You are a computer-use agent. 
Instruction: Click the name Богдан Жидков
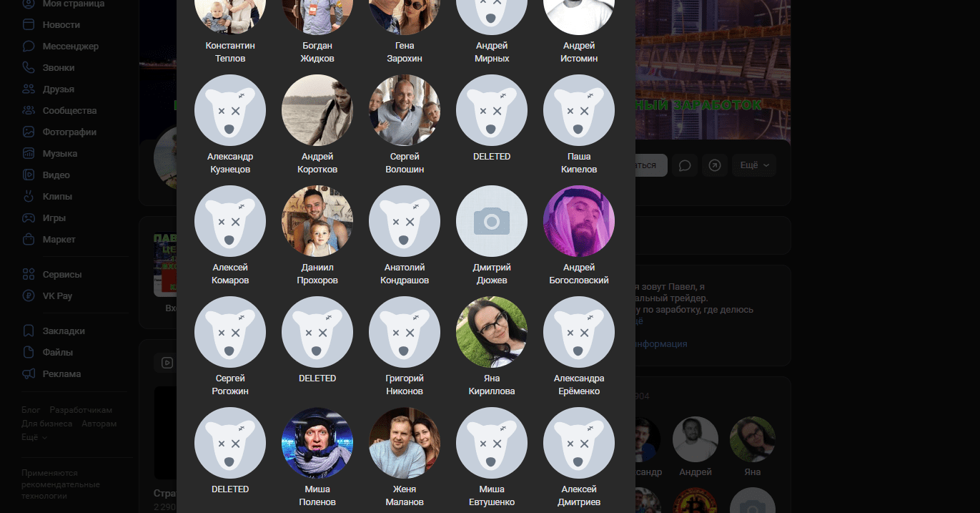coord(317,52)
